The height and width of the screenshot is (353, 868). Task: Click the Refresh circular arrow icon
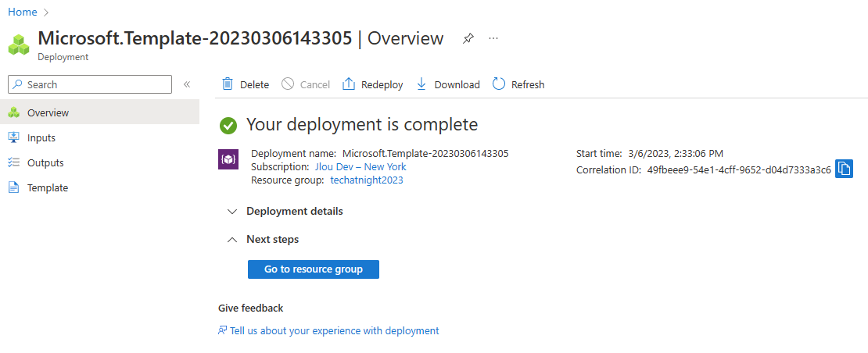(x=499, y=84)
